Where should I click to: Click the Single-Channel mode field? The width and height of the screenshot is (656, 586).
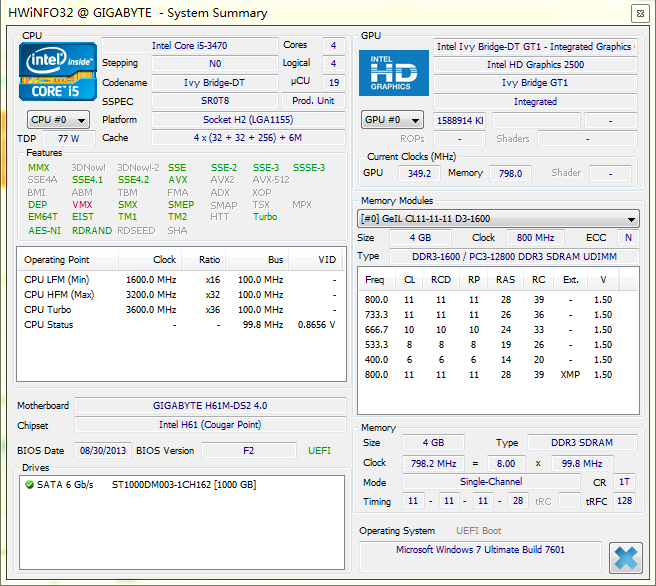[x=491, y=482]
